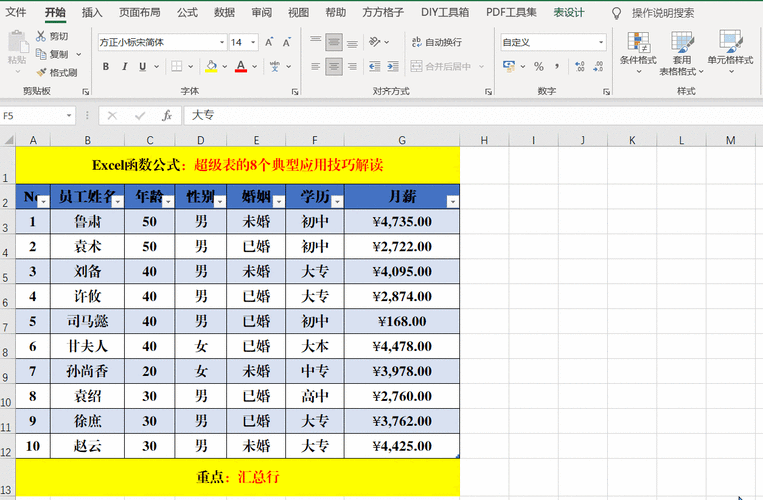Switch to the 公式 ribbon tab
The image size is (763, 500).
pyautogui.click(x=187, y=12)
